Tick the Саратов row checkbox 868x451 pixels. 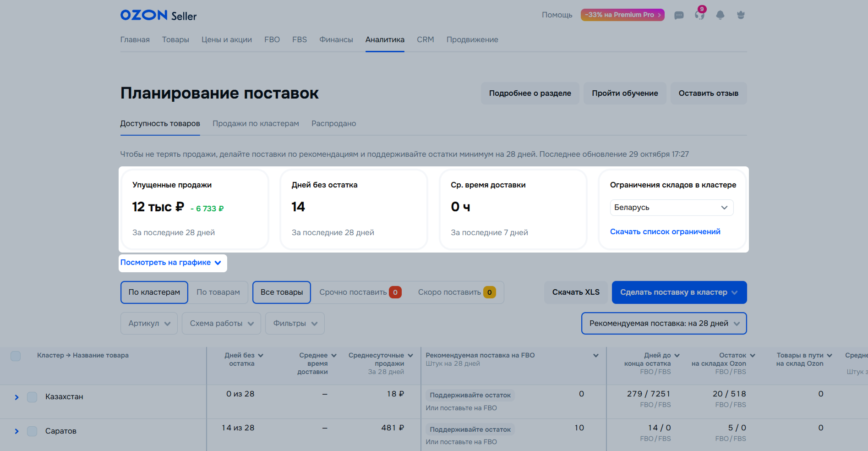[x=32, y=431]
